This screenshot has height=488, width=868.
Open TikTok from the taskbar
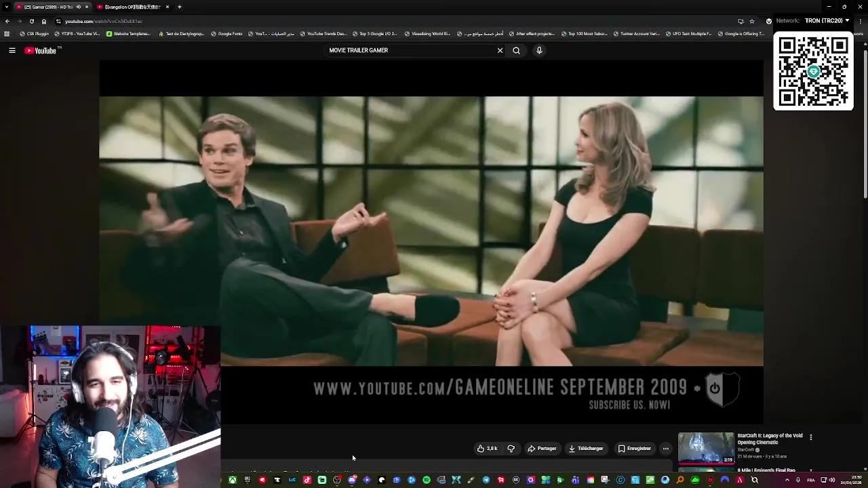point(307,480)
